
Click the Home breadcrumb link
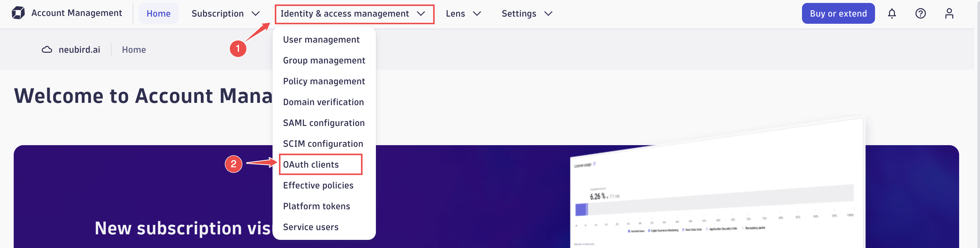(134, 49)
